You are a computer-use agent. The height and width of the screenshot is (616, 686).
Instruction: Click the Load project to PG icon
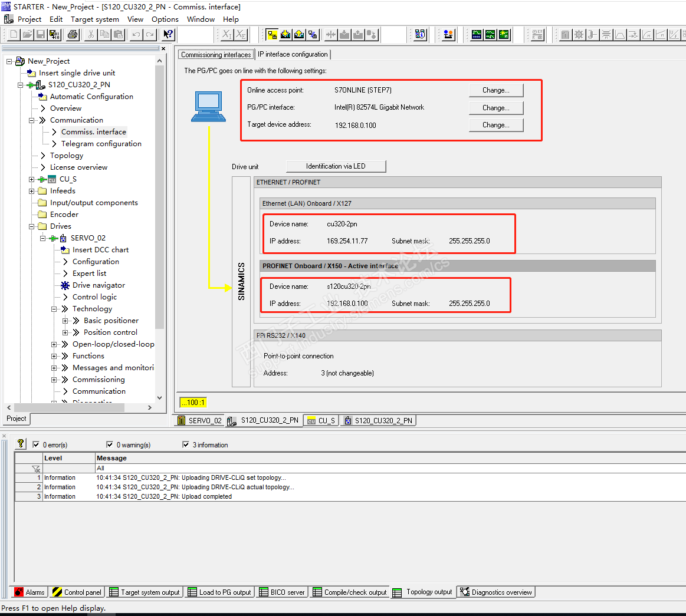tap(299, 34)
